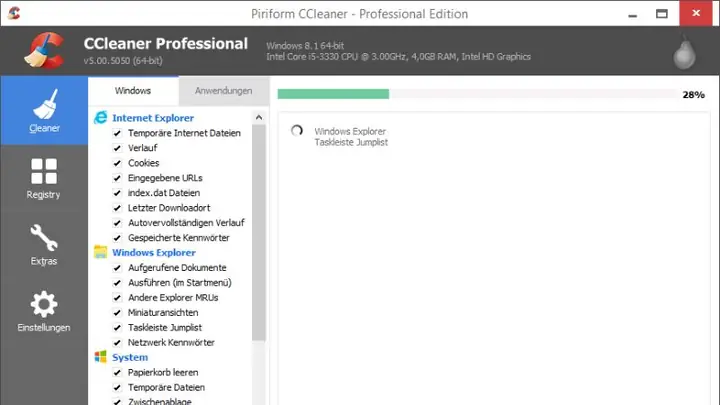Disable Gespeicherte Kennwörter checkbox
720x405 pixels.
[x=117, y=238]
